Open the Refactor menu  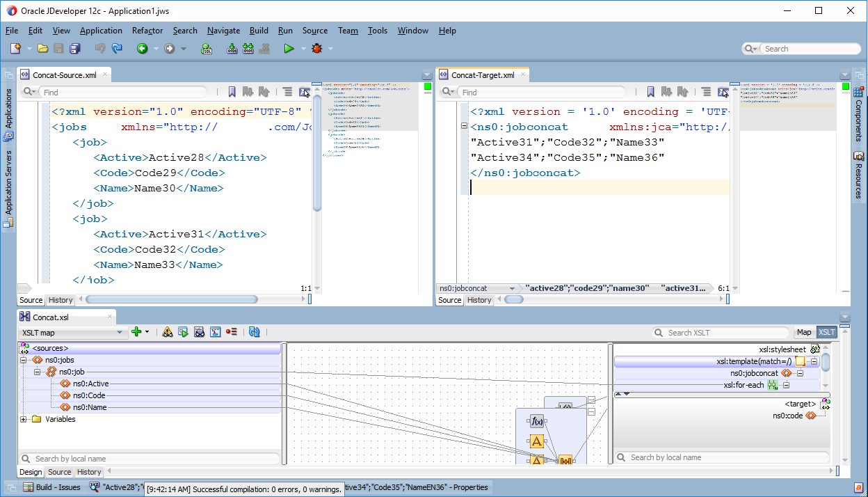tap(147, 31)
